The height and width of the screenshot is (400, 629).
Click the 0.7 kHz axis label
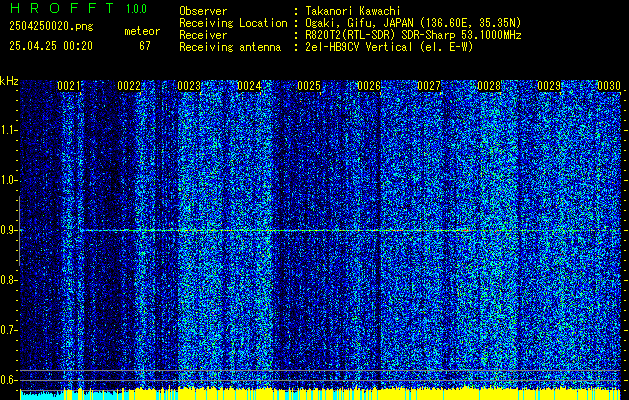(8, 330)
